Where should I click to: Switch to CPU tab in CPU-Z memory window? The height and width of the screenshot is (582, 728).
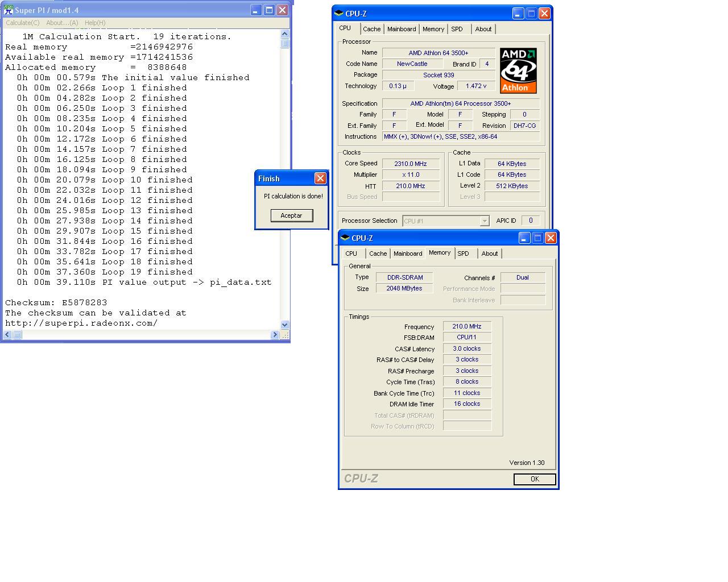click(x=351, y=253)
